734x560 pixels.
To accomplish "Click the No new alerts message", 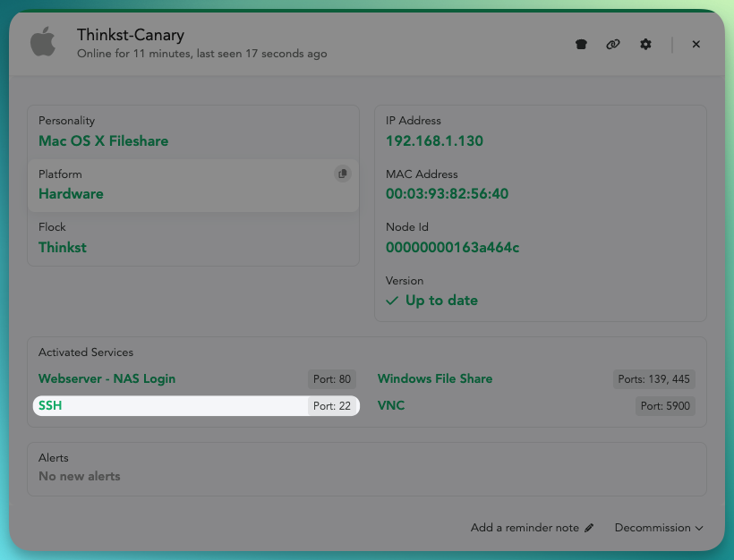I will pyautogui.click(x=79, y=476).
